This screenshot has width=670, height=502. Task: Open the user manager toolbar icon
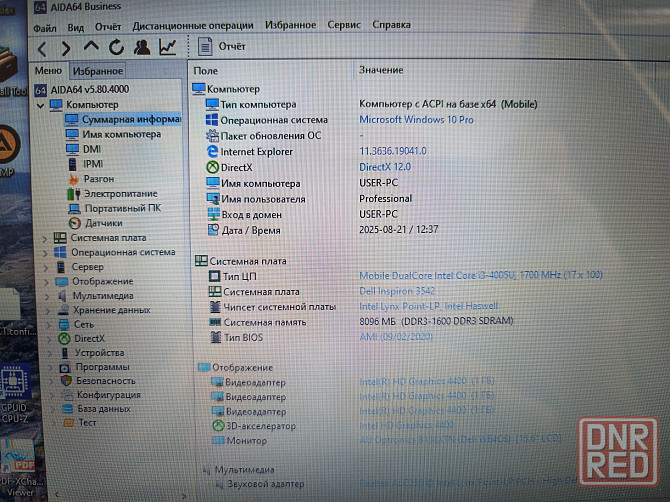pos(142,47)
